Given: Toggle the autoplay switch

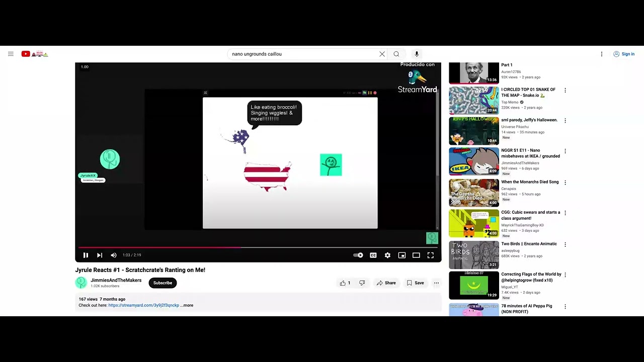Looking at the screenshot, I should point(358,255).
